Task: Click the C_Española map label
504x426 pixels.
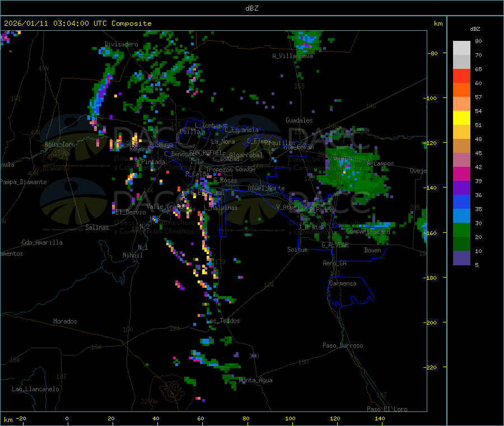Action: pyautogui.click(x=241, y=130)
